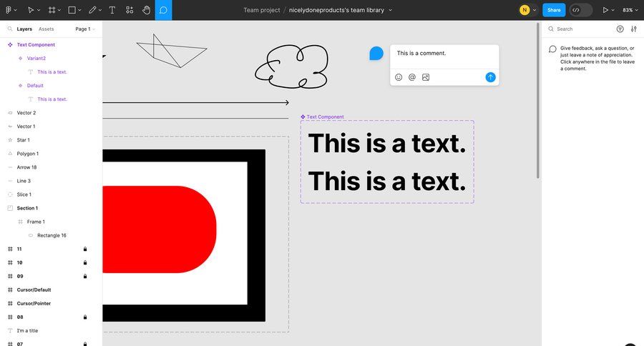The height and width of the screenshot is (346, 644).
Task: Select Cursor/Pointer frame layer
Action: 34,303
